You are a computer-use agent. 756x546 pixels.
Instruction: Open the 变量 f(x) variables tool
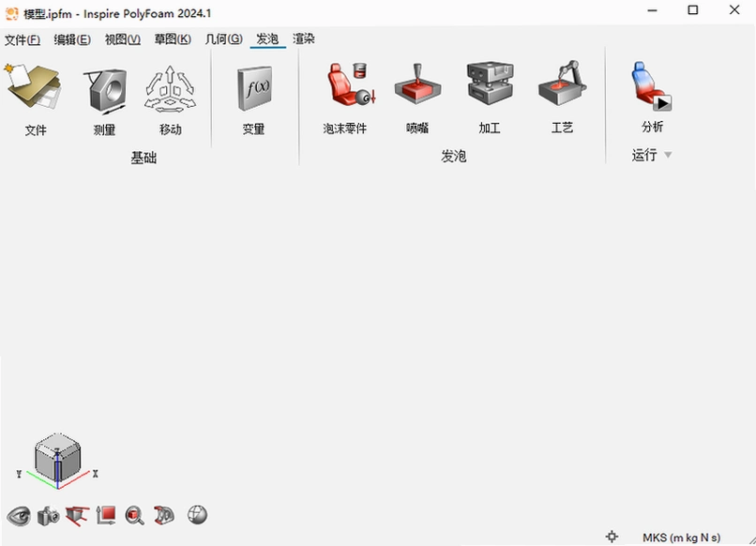254,89
